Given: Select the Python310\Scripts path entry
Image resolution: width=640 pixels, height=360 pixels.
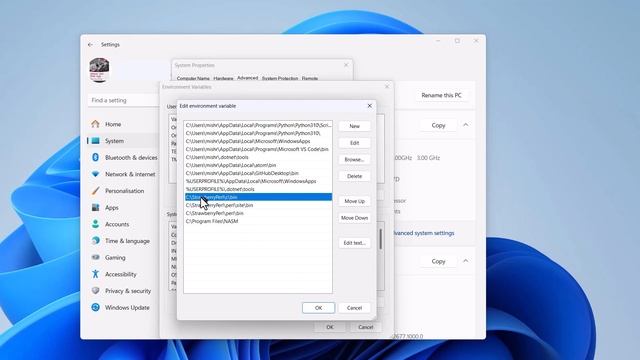Looking at the screenshot, I should coord(258,125).
